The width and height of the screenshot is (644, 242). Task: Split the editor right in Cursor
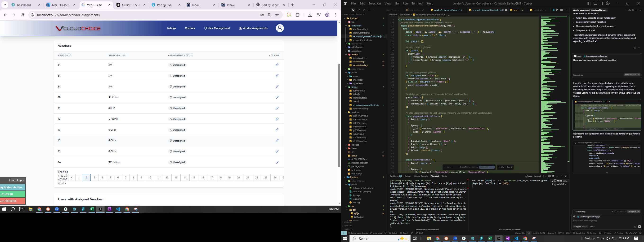562,10
